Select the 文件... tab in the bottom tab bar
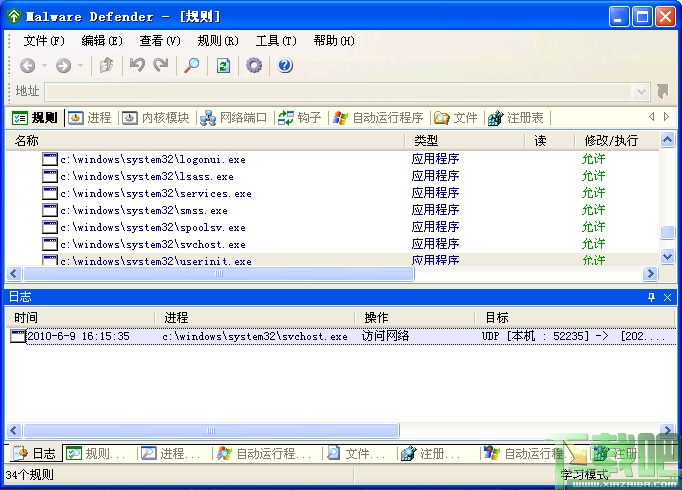The width and height of the screenshot is (682, 490). [356, 453]
